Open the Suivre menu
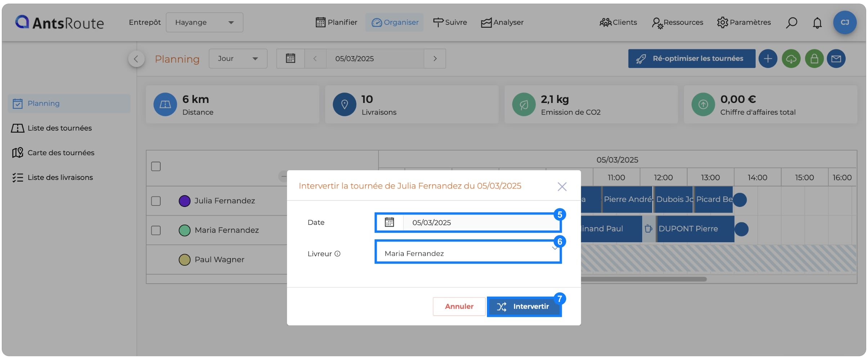This screenshot has width=868, height=361. coord(450,22)
